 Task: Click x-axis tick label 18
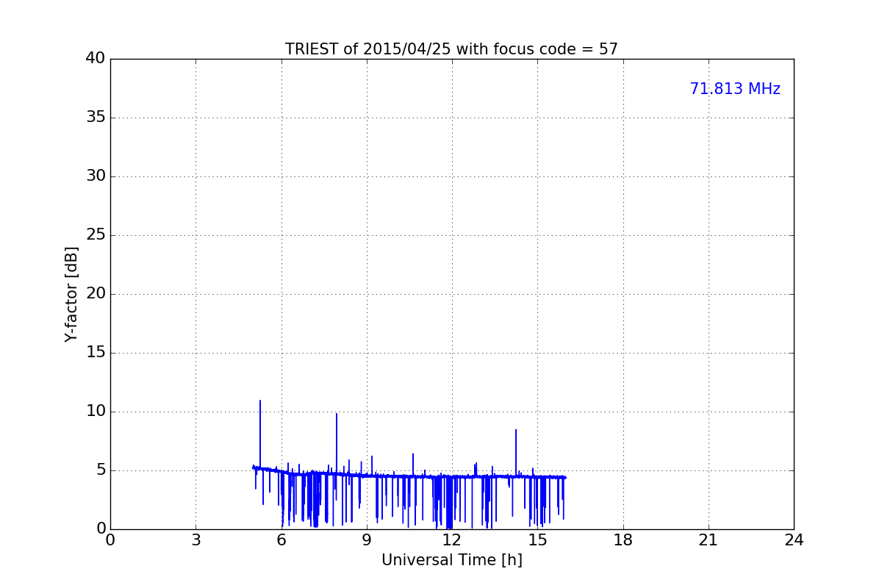623,540
